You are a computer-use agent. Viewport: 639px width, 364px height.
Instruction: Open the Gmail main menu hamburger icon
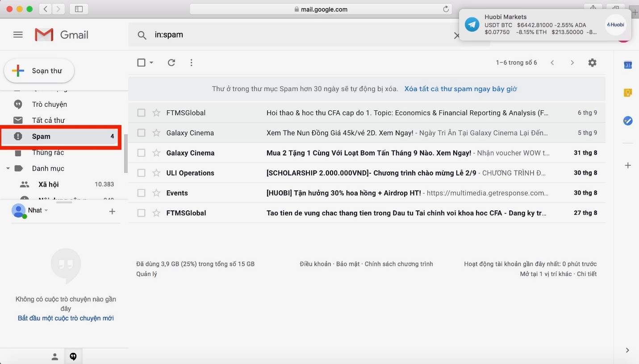point(18,35)
